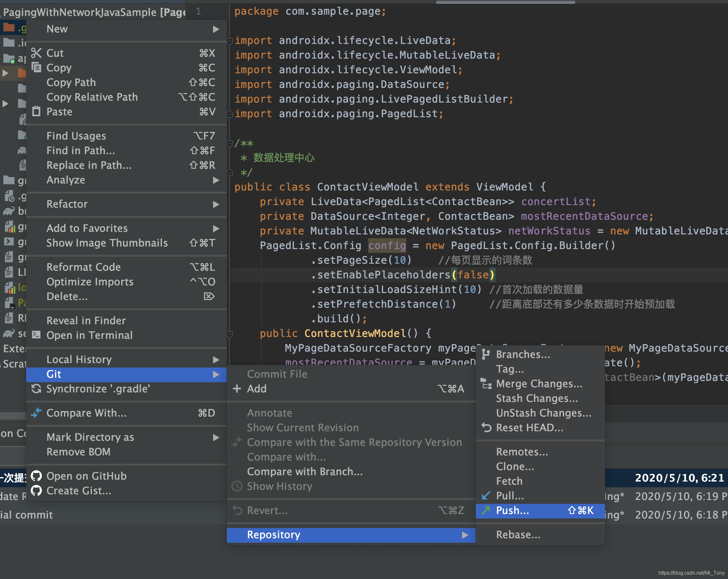This screenshot has height=579, width=728.
Task: Click the package com.sample.page line
Action: [x=310, y=11]
